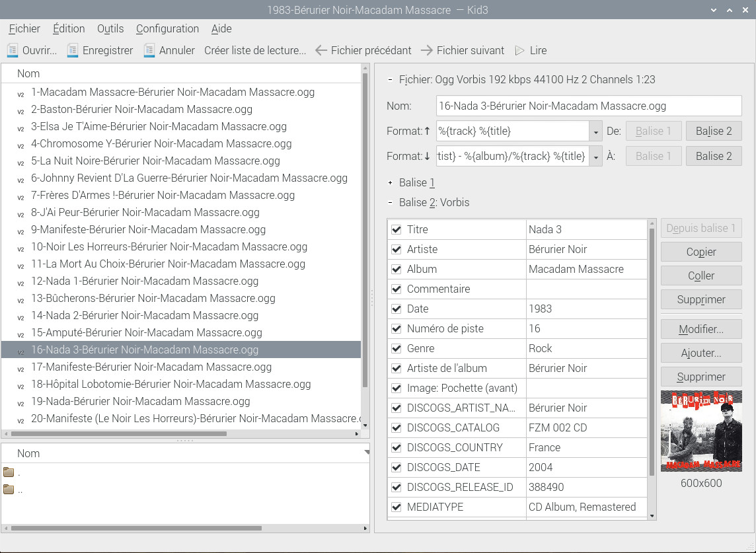Go to Fichier suivant arrow

click(x=427, y=50)
